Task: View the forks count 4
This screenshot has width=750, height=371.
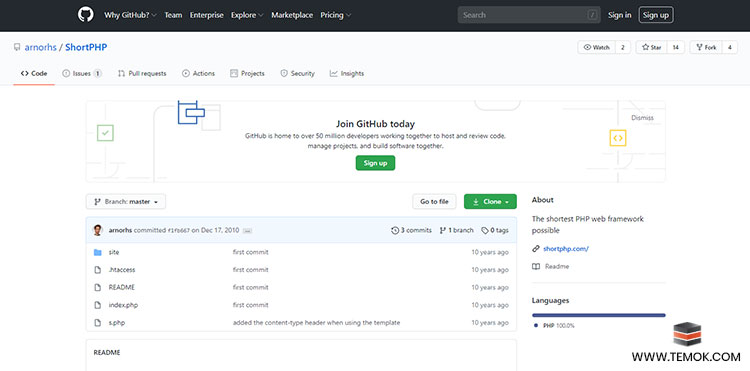Action: (x=729, y=47)
